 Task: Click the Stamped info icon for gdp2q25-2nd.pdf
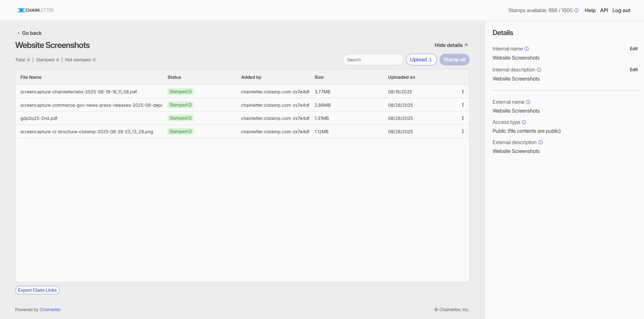point(190,118)
